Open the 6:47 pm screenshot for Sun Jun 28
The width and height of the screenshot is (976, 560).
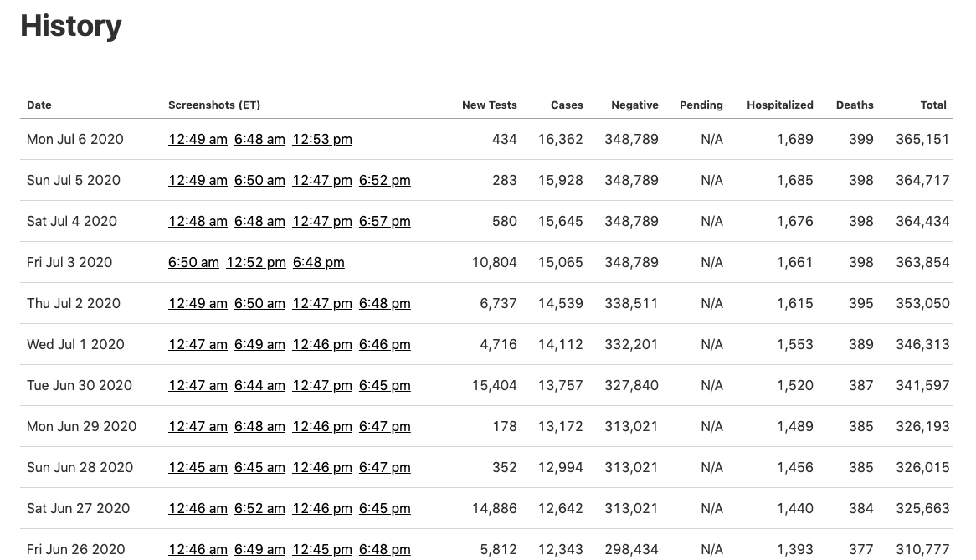point(385,468)
